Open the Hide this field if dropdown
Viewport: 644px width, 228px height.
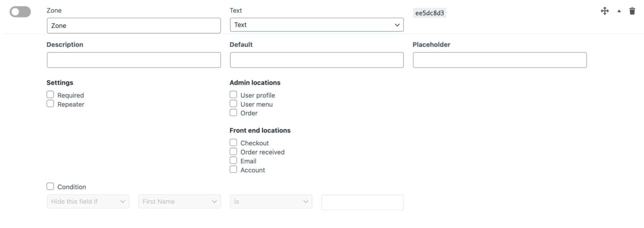coord(88,201)
